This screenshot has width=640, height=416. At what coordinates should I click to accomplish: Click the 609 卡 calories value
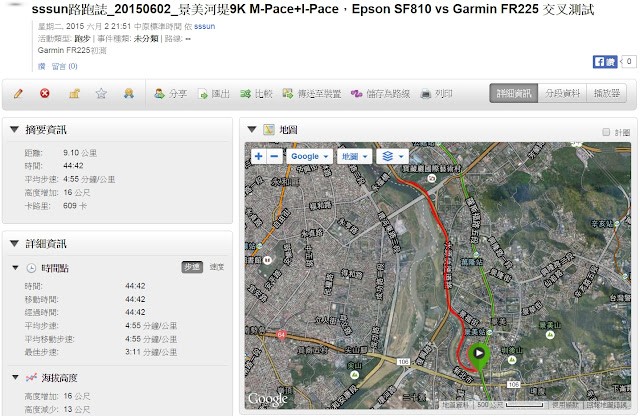[x=75, y=205]
